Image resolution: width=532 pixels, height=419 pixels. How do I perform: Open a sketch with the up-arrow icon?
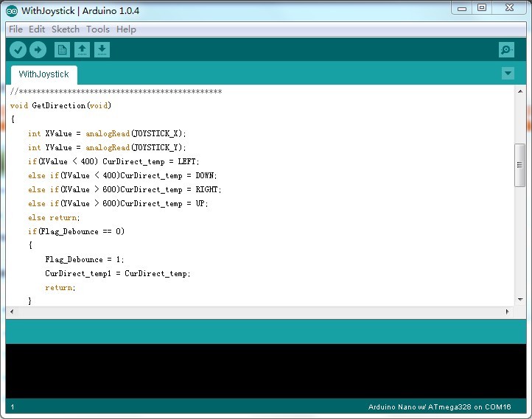tap(82, 50)
